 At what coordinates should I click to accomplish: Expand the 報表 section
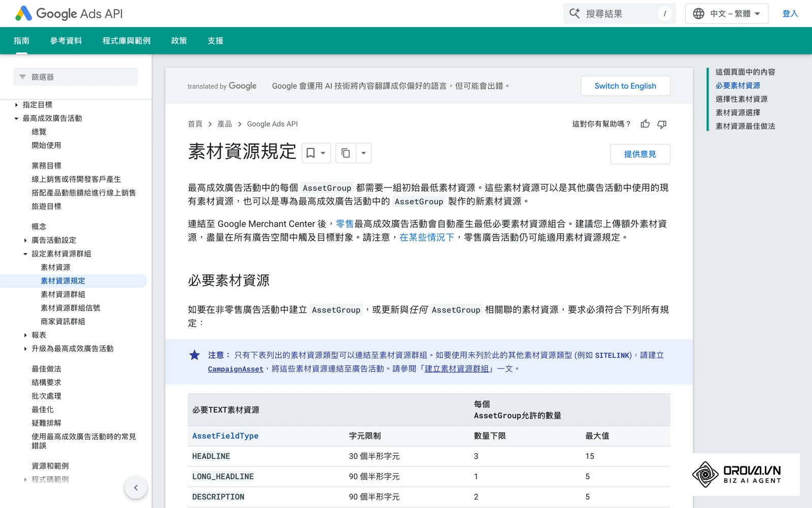coord(25,335)
